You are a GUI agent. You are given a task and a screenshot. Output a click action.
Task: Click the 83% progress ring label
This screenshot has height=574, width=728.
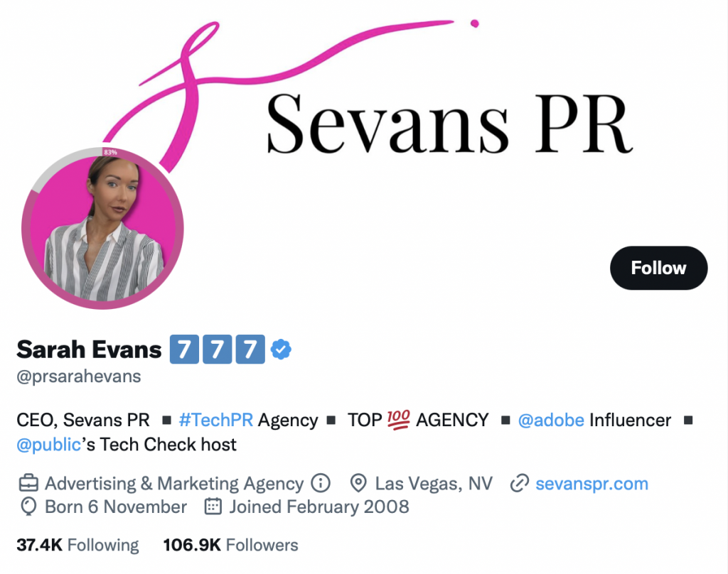pos(110,152)
